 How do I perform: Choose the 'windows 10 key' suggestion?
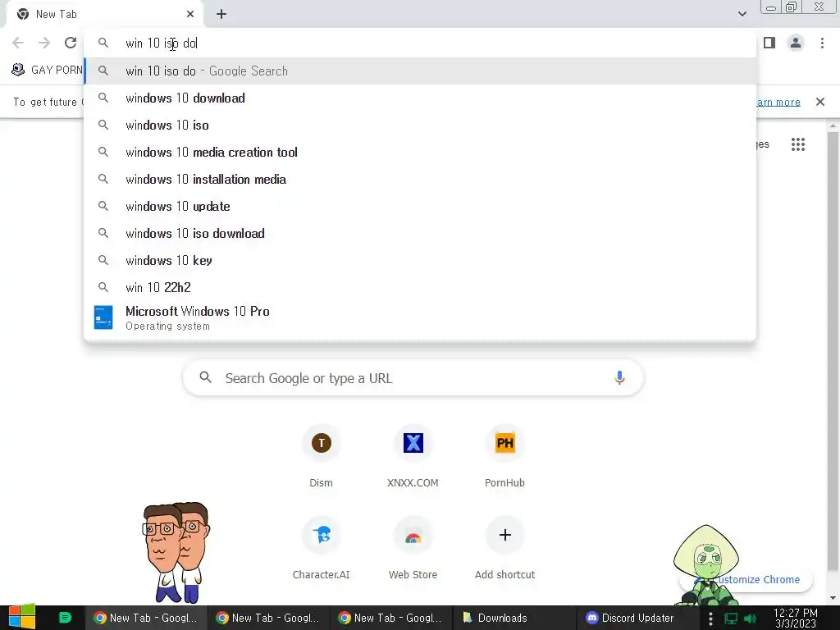[420, 260]
